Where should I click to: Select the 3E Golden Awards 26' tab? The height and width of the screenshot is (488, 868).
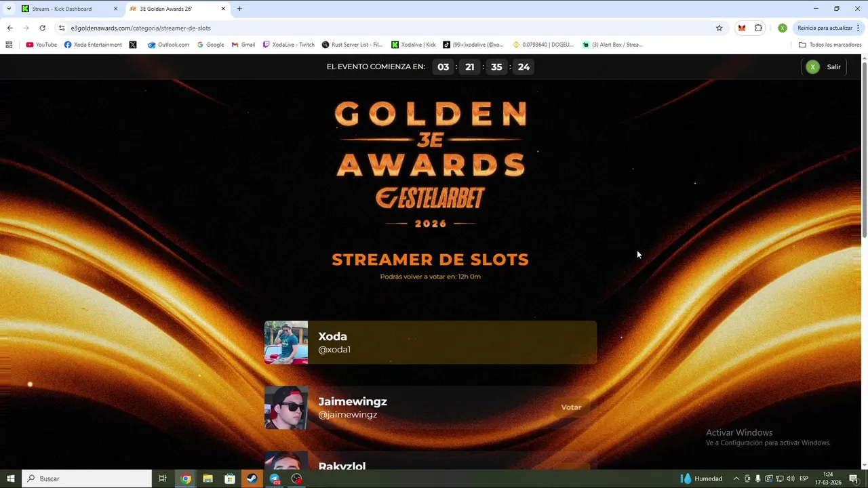pos(176,9)
